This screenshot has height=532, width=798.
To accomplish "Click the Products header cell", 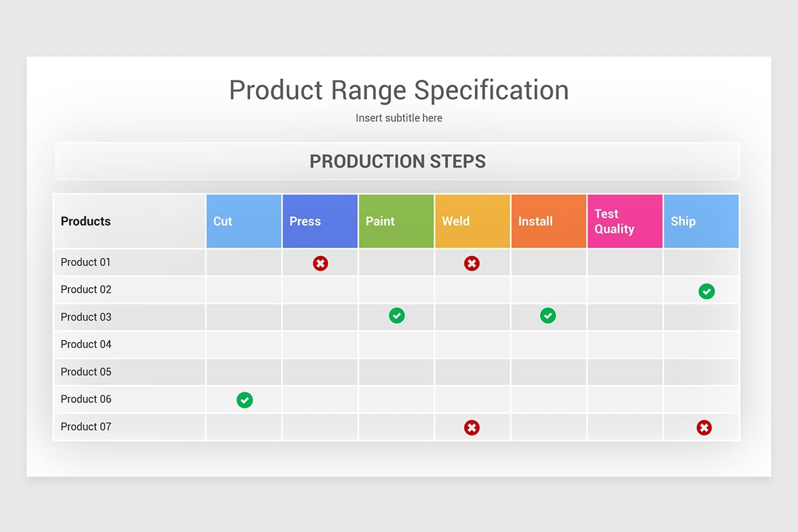I will click(130, 221).
